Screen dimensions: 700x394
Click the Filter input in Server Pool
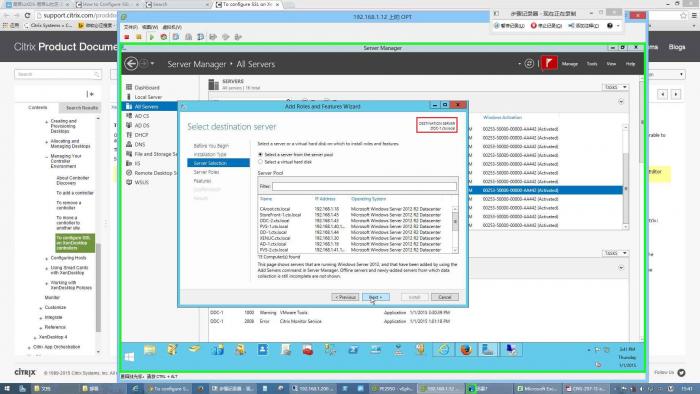click(364, 186)
